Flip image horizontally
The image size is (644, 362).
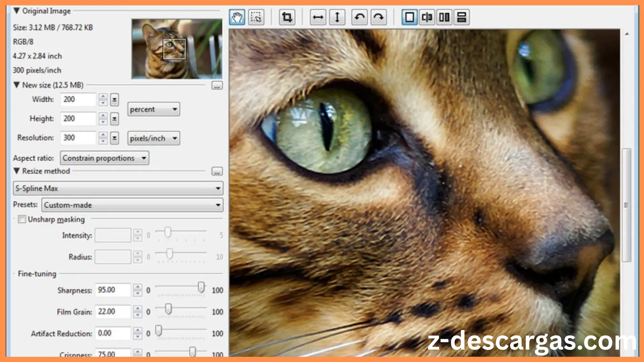click(318, 17)
